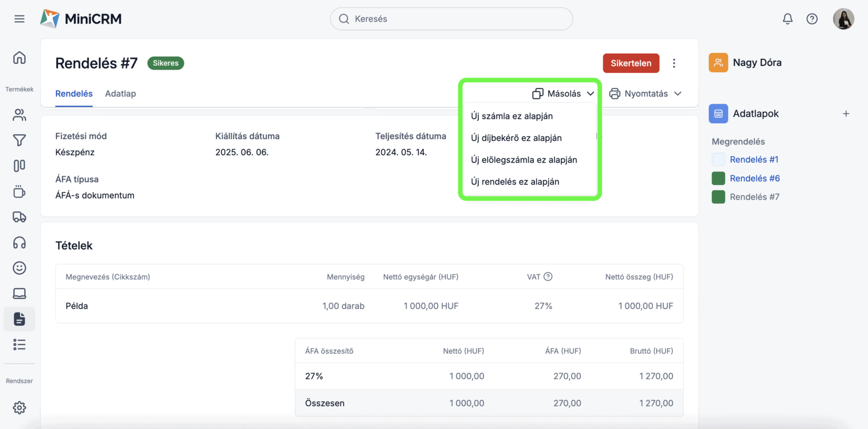This screenshot has width=868, height=429.
Task: Click the Készpénz payment value
Action: pyautogui.click(x=75, y=152)
